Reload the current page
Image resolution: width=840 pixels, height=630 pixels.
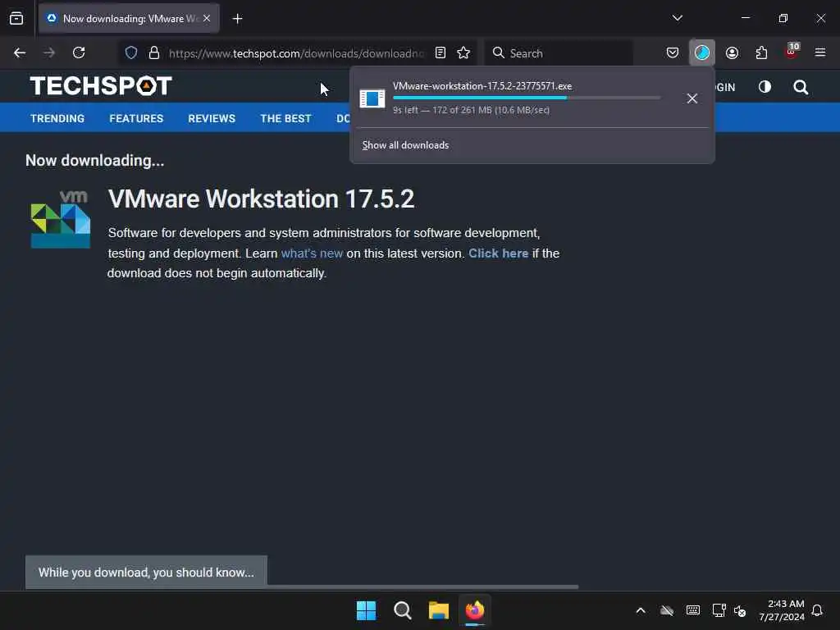click(x=79, y=52)
